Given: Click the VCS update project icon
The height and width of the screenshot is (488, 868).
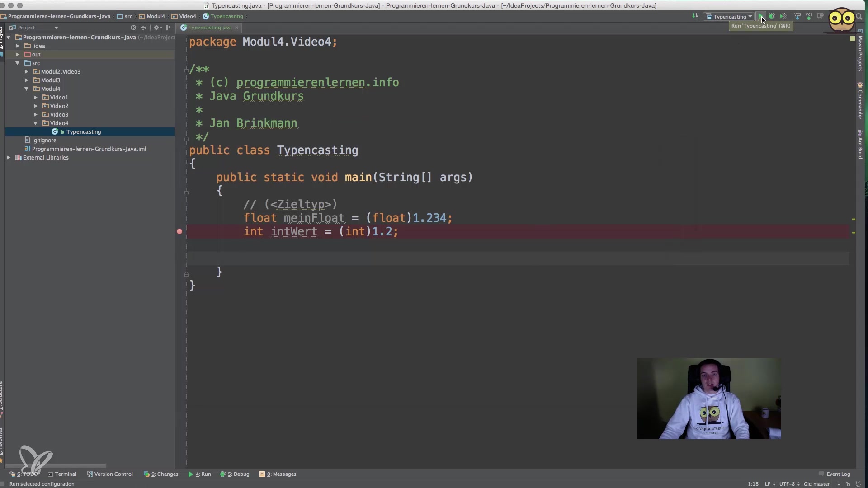Looking at the screenshot, I should (797, 17).
